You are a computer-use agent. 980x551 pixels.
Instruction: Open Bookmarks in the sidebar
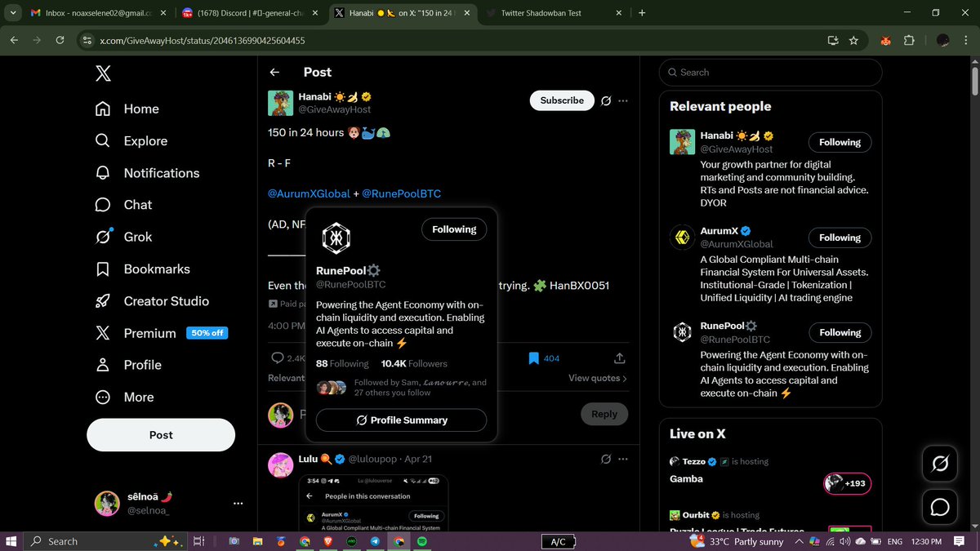pos(142,269)
